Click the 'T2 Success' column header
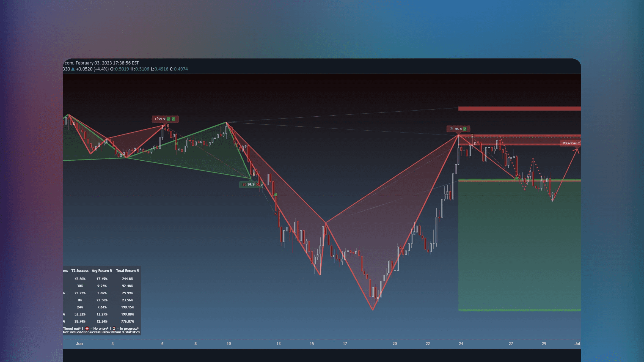644x362 pixels. [80, 271]
